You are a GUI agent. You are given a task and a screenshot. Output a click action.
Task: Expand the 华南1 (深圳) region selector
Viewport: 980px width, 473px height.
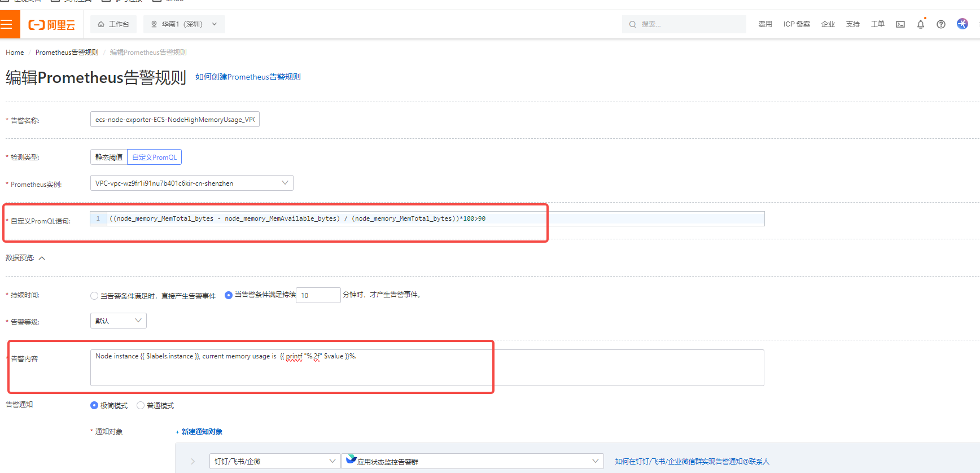[184, 24]
